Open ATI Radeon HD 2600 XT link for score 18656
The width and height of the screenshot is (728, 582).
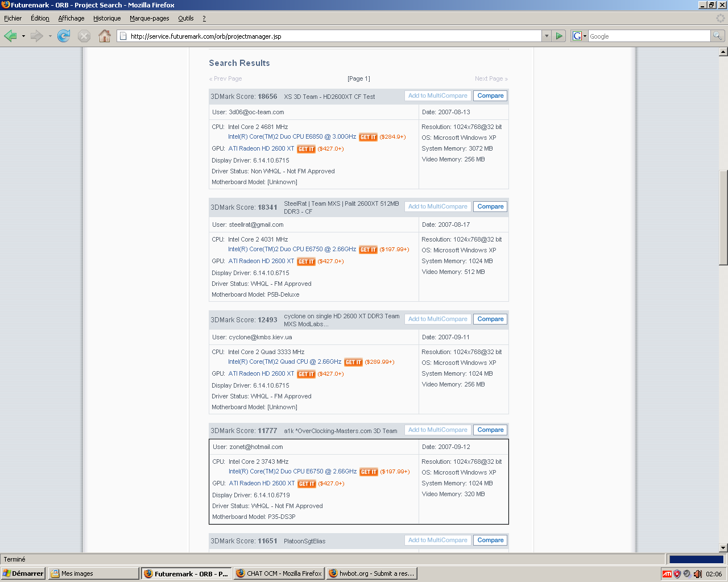pos(261,149)
